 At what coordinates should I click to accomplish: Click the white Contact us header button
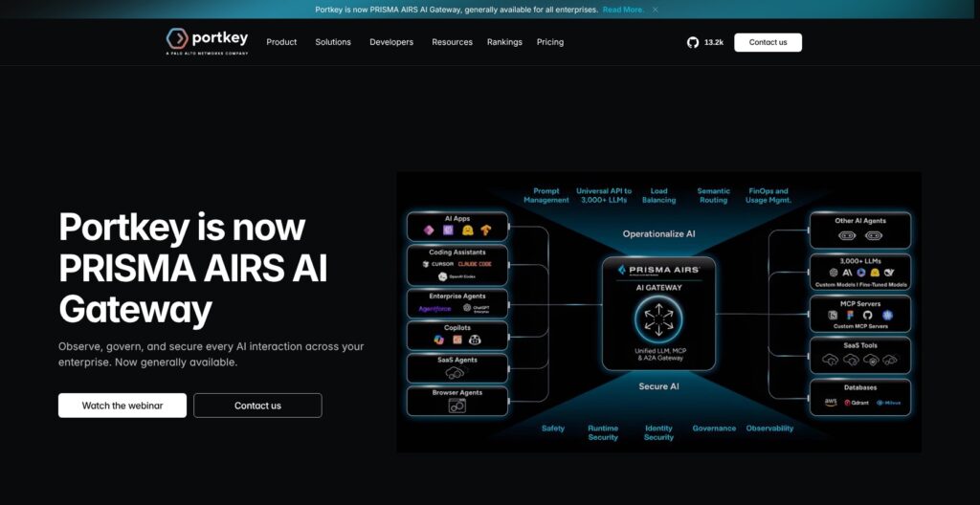click(x=768, y=42)
